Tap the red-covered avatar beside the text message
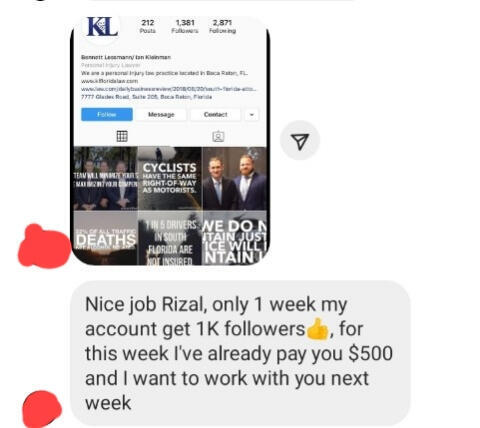 42,409
